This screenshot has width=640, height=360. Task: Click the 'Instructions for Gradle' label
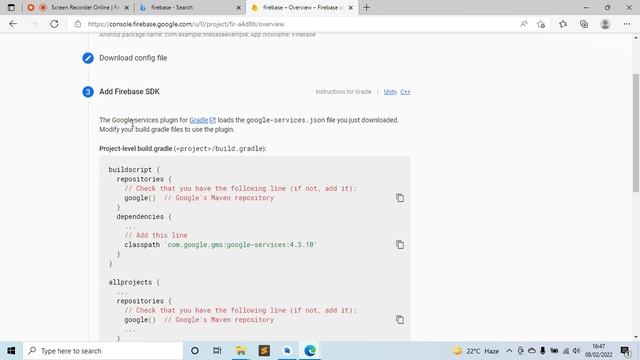(x=343, y=92)
